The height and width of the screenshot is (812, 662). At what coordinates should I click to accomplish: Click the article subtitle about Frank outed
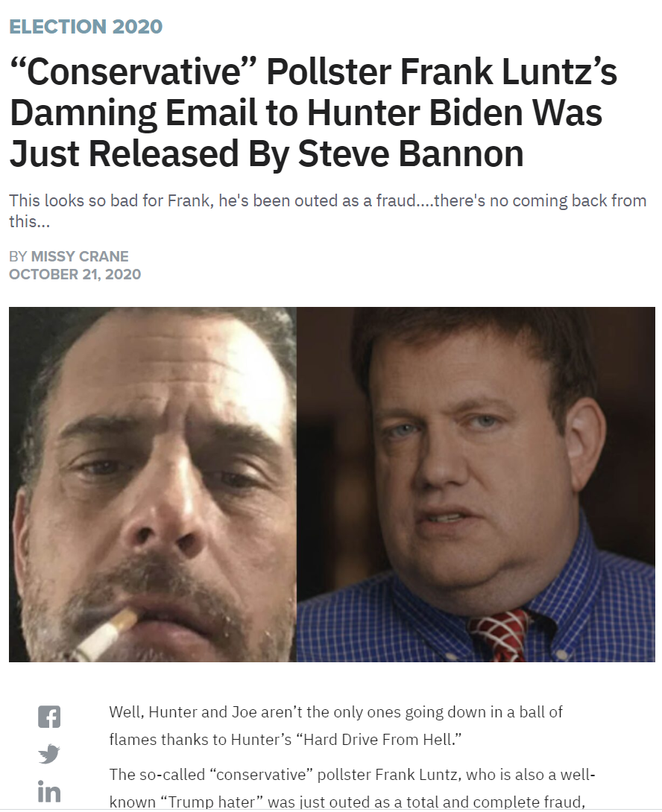pos(327,211)
